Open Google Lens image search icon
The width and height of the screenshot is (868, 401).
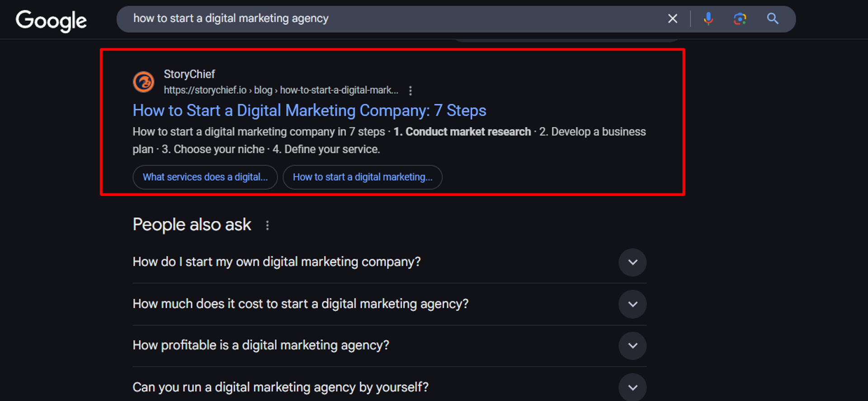tap(740, 19)
